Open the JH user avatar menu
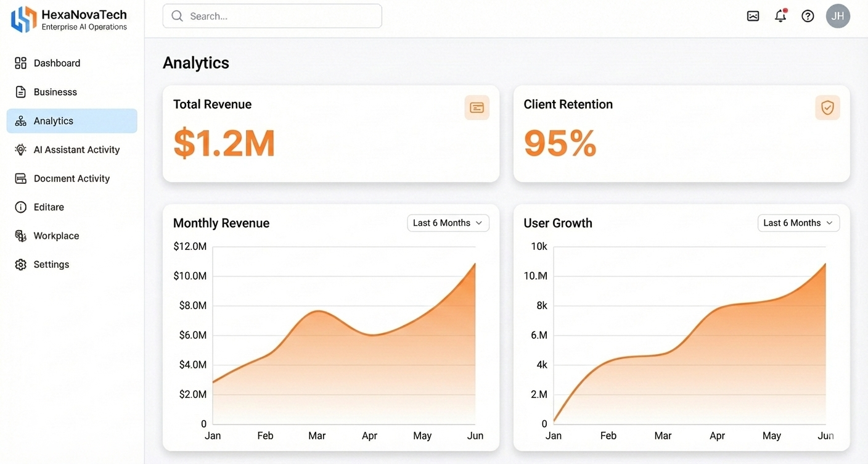868x464 pixels. [x=837, y=16]
